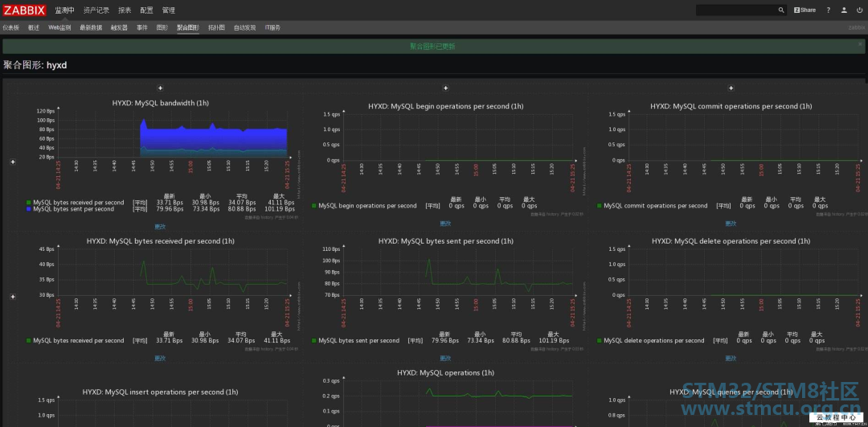Open the delete operations graph image

pyautogui.click(x=731, y=294)
